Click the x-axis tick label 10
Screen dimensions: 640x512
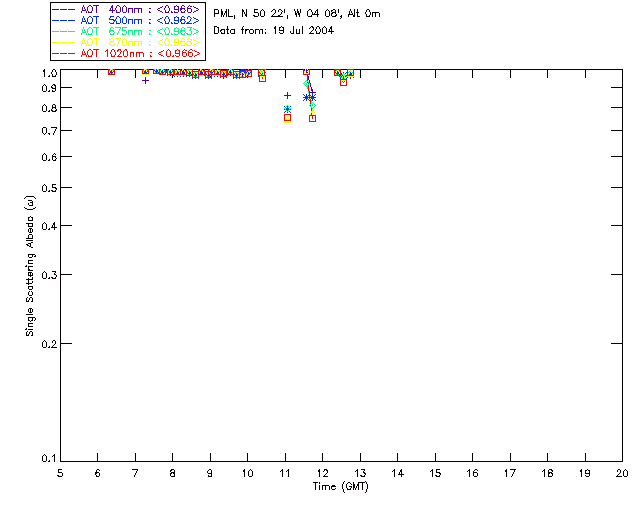pyautogui.click(x=247, y=473)
